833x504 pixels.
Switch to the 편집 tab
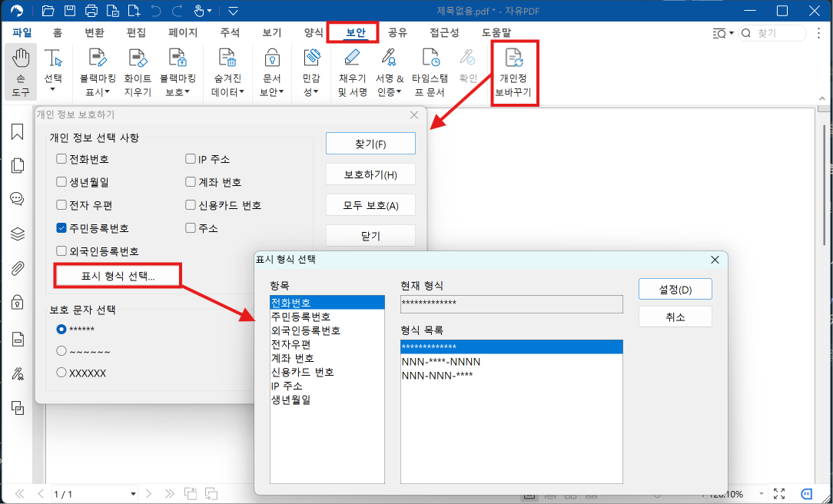tap(136, 33)
